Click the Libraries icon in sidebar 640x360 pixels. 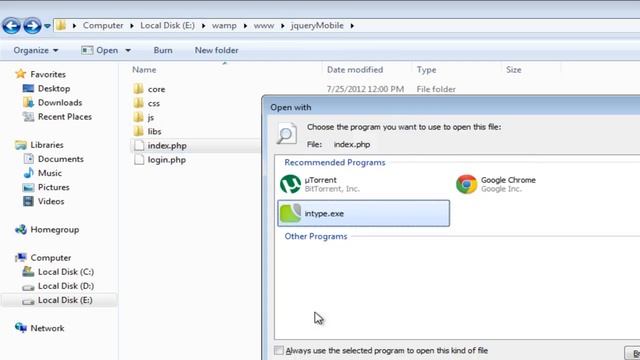[x=21, y=145]
